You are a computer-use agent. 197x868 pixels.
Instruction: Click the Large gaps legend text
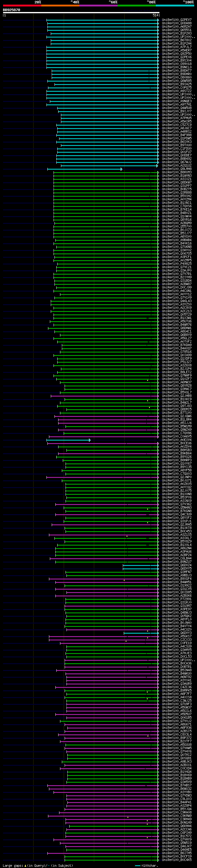point(38,866)
